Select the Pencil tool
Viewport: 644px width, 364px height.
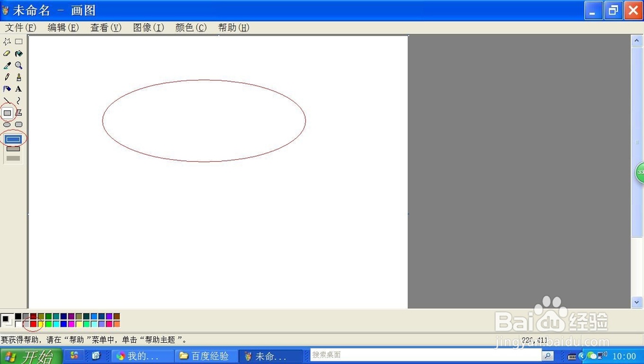tap(7, 77)
